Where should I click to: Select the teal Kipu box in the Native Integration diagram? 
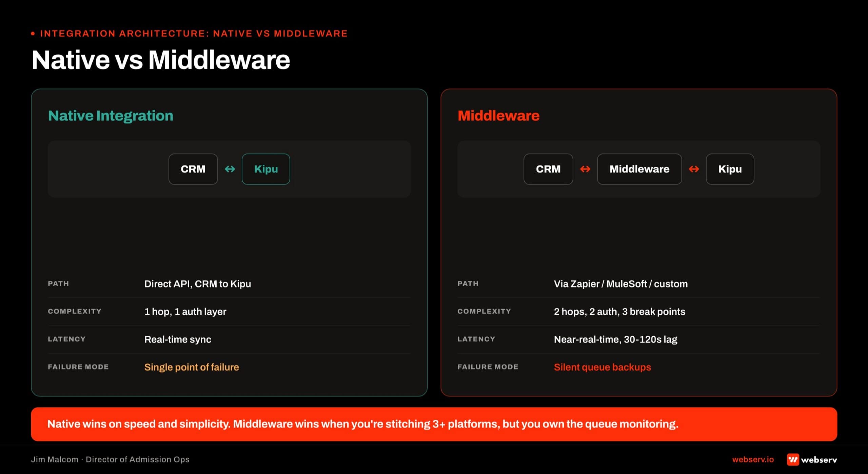pos(266,169)
